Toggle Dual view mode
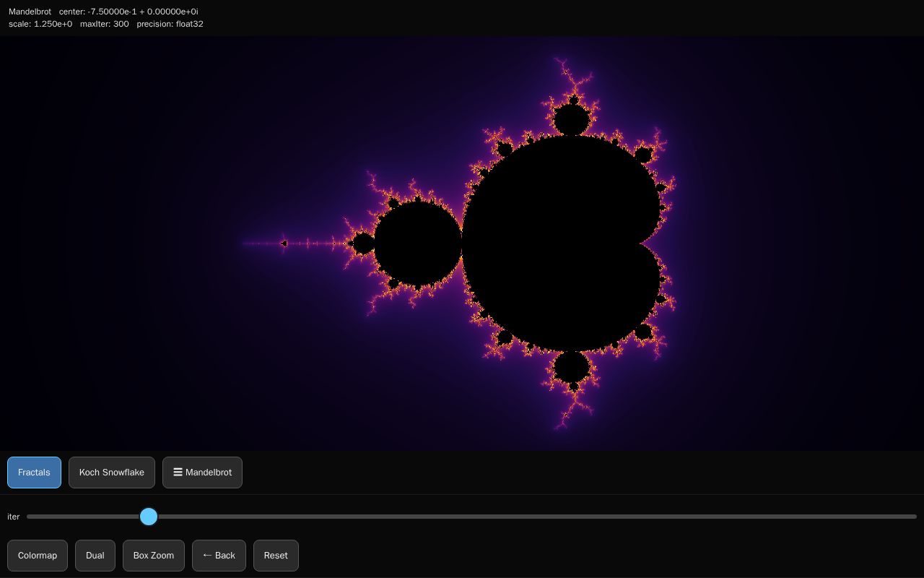The height and width of the screenshot is (578, 924). click(95, 556)
